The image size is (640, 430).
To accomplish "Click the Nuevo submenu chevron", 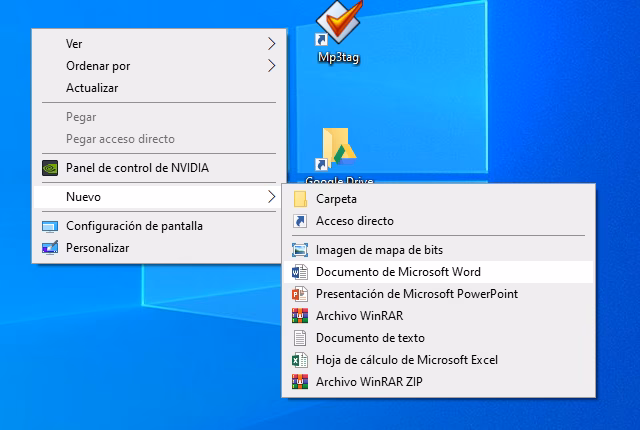I will [271, 197].
